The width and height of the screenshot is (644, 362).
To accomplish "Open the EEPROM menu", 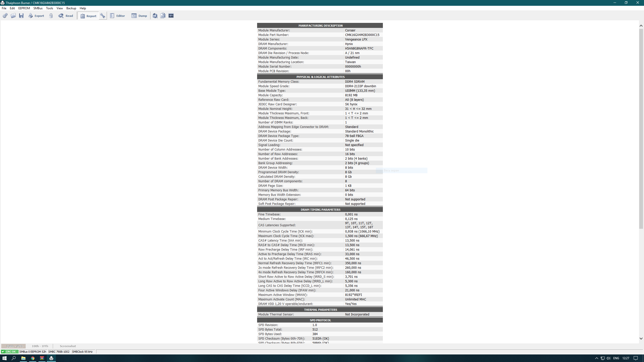I will tap(24, 8).
